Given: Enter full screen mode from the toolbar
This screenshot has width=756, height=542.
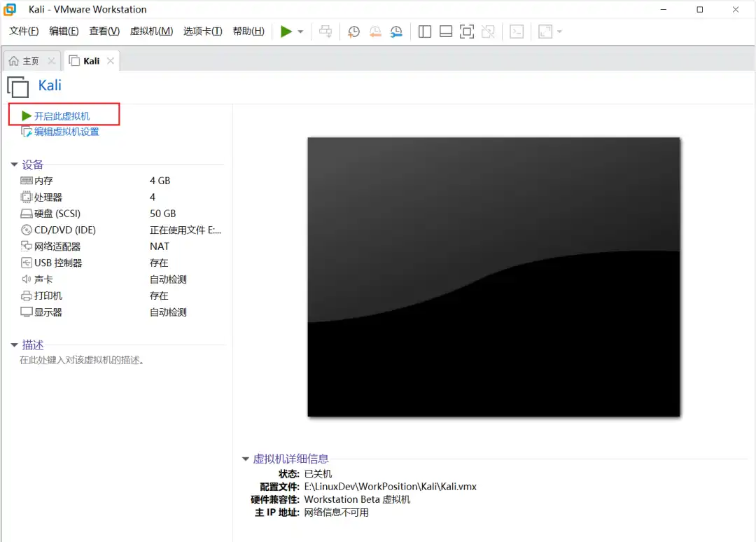Looking at the screenshot, I should 467,32.
